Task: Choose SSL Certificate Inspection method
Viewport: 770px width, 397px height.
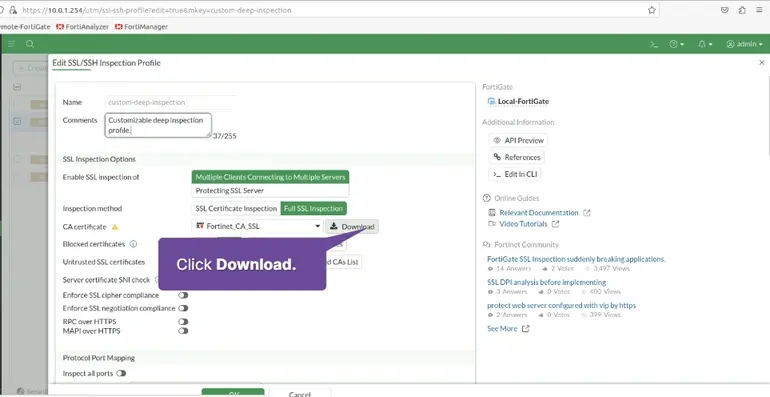Action: (236, 208)
